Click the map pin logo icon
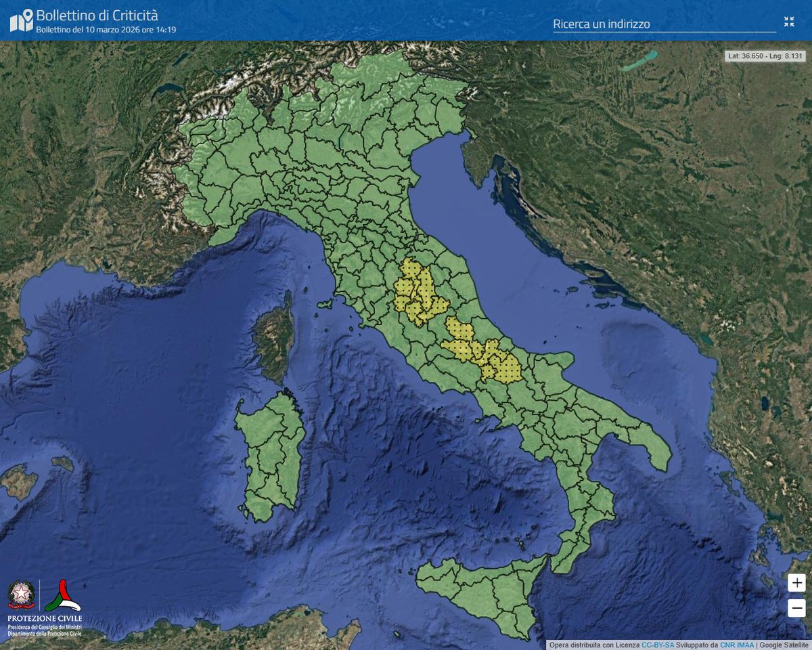The width and height of the screenshot is (812, 650). pos(21,20)
